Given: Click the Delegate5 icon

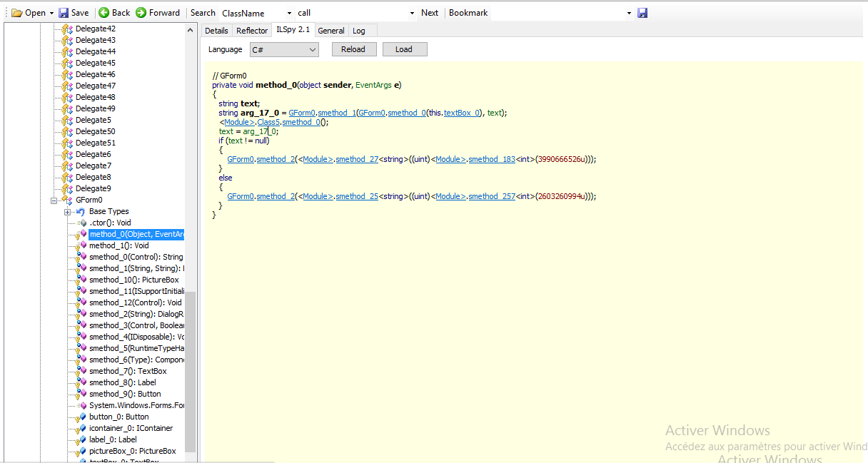Looking at the screenshot, I should pos(67,120).
